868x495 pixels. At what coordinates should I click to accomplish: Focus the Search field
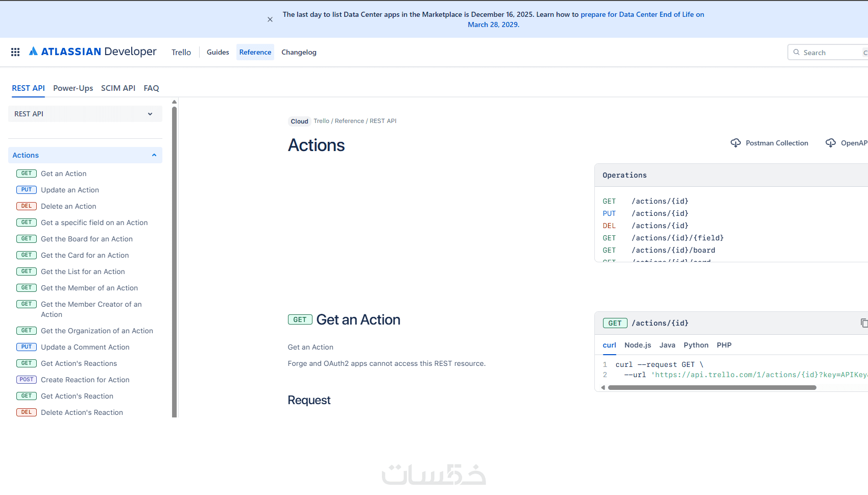[x=828, y=52]
